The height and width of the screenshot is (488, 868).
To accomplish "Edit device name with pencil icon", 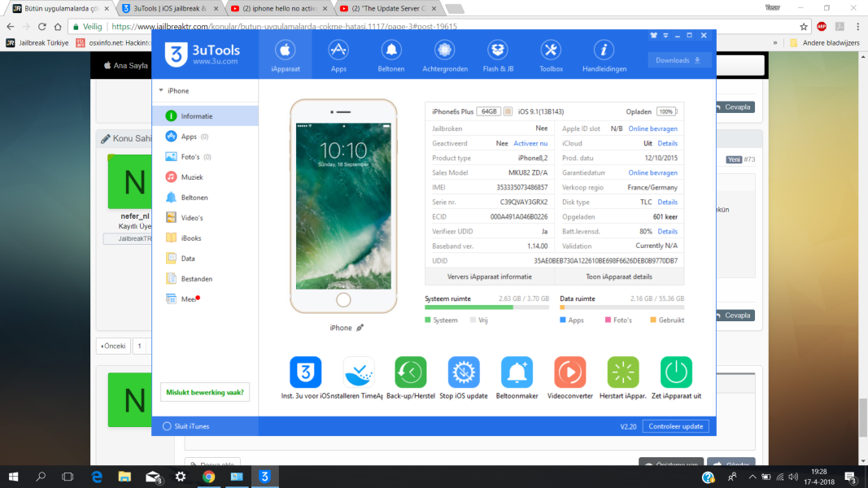I will [360, 328].
